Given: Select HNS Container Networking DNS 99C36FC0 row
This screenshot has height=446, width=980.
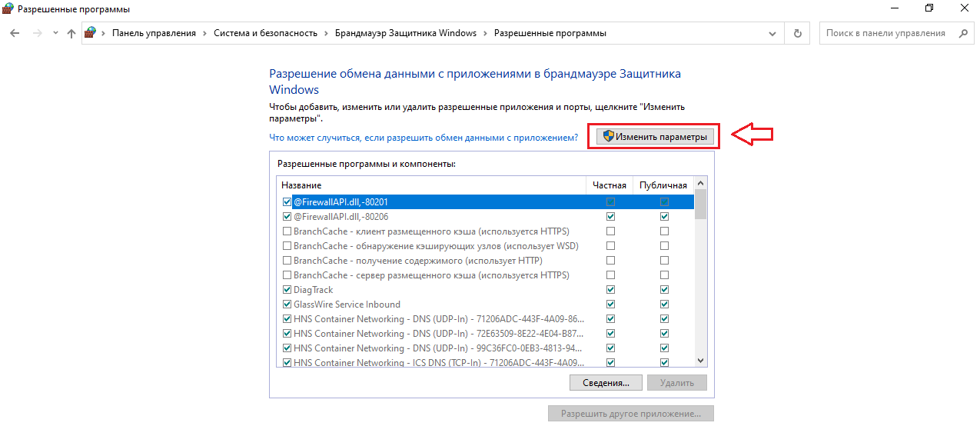Looking at the screenshot, I should pyautogui.click(x=486, y=348).
